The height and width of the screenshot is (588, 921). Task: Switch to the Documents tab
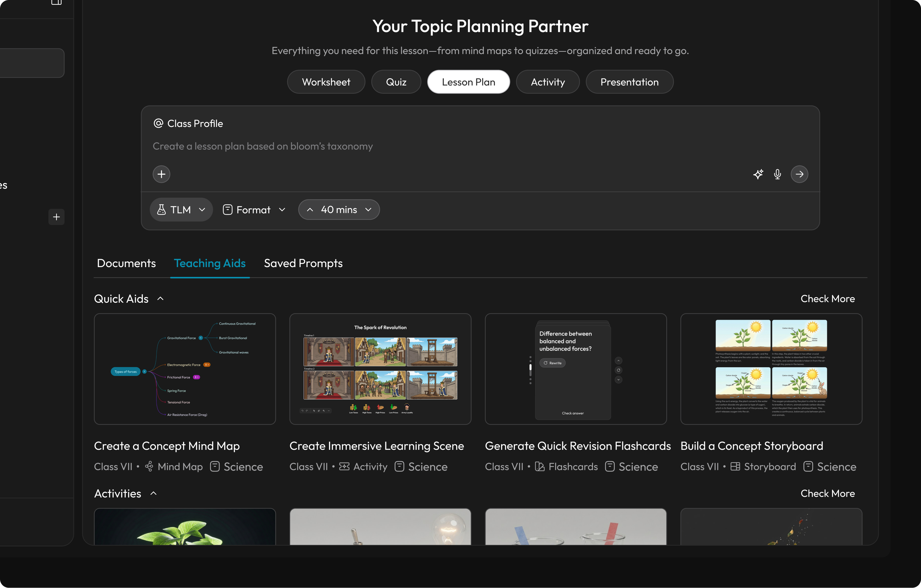coord(126,263)
